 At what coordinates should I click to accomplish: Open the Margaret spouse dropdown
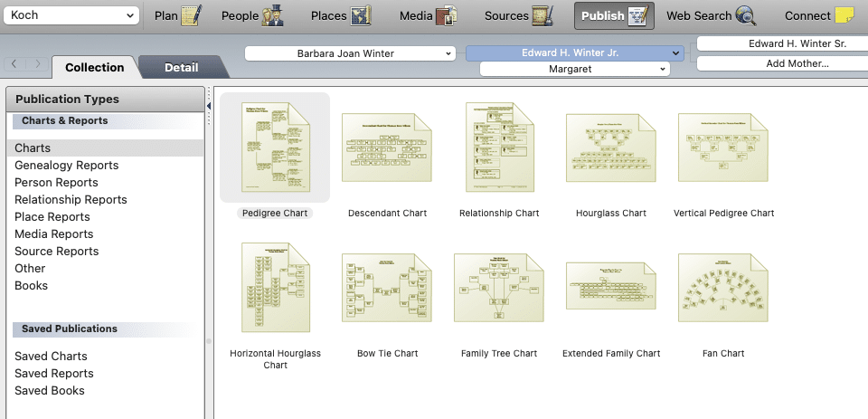tap(574, 69)
